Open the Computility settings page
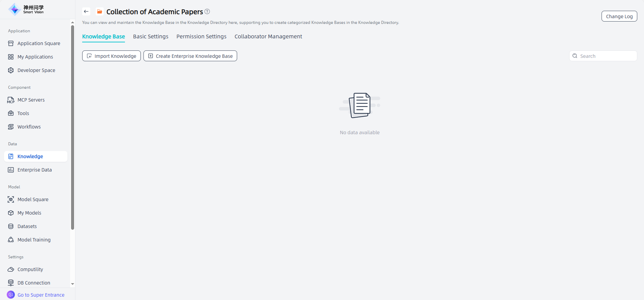This screenshot has width=644, height=300. point(30,269)
